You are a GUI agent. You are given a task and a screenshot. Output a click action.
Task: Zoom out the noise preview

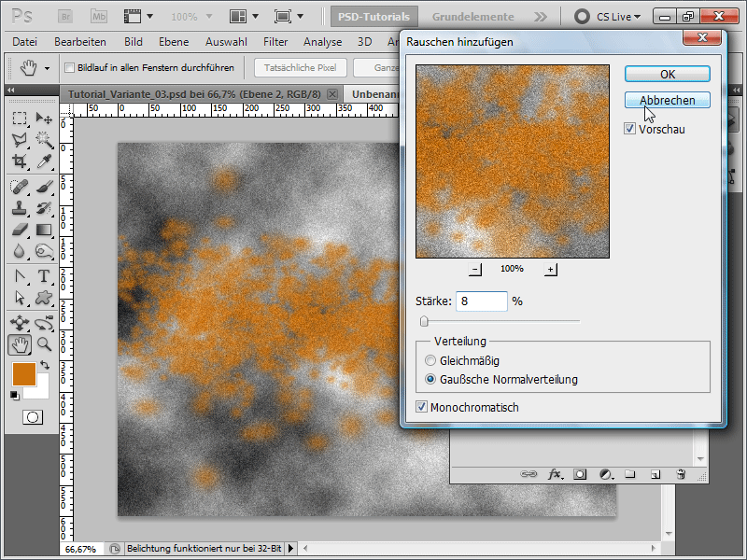474,270
